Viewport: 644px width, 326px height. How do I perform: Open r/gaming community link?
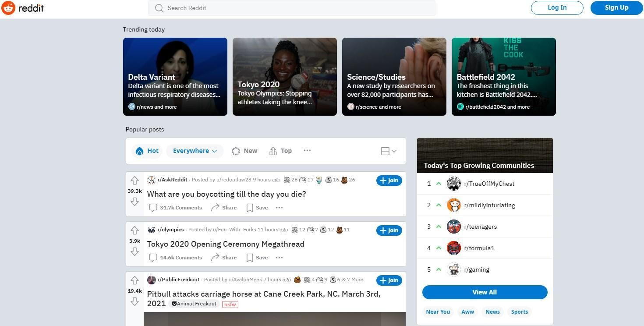[477, 269]
